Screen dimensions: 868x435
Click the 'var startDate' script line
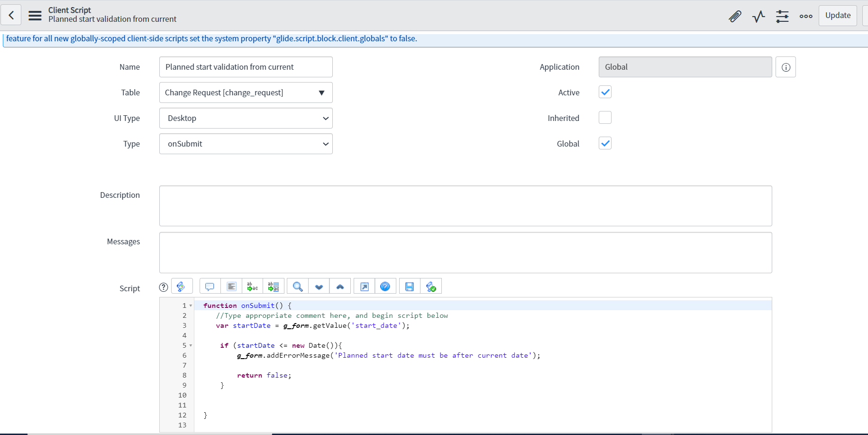[x=312, y=325]
